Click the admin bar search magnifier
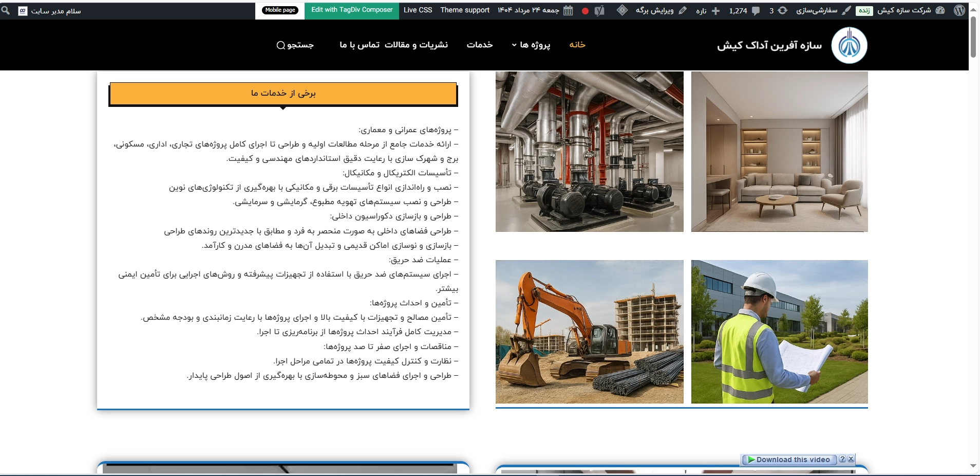The width and height of the screenshot is (980, 476). 6,10
